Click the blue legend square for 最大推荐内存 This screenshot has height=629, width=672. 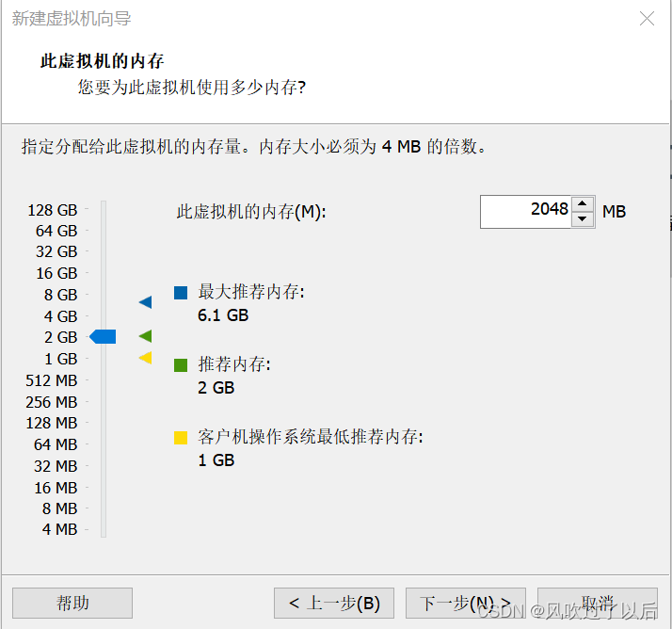(x=181, y=293)
